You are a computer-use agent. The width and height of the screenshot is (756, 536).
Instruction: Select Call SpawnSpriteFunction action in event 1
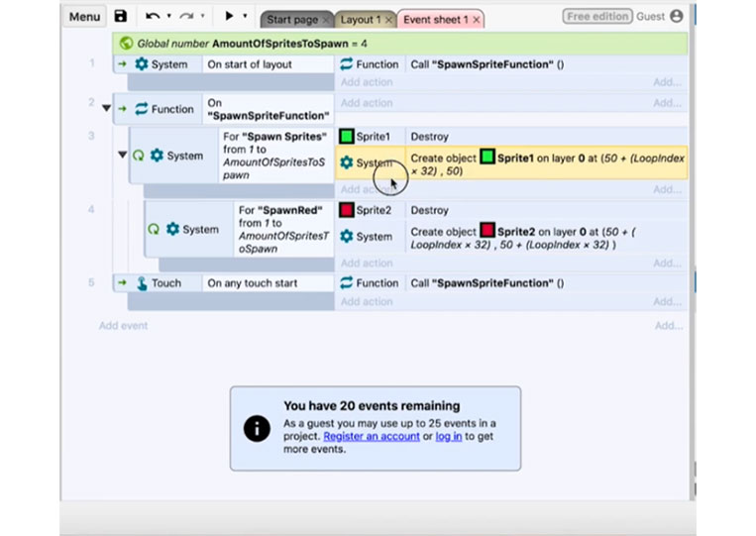click(x=547, y=64)
